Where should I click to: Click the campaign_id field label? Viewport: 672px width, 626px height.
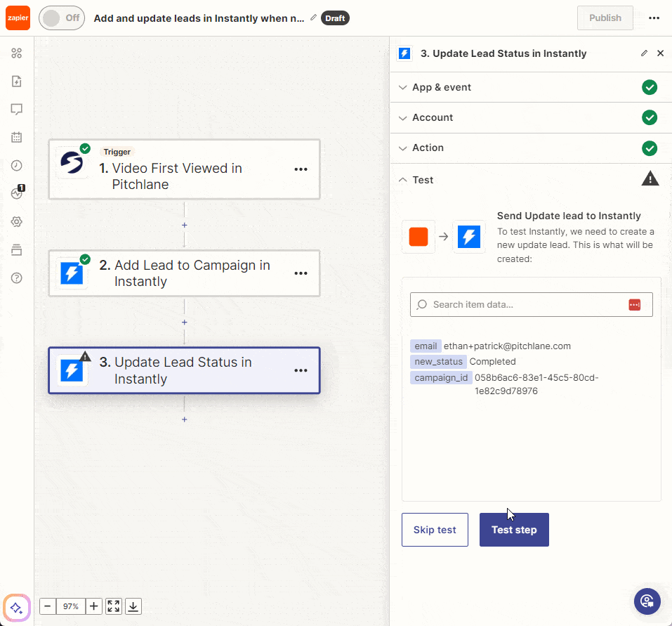pyautogui.click(x=441, y=378)
